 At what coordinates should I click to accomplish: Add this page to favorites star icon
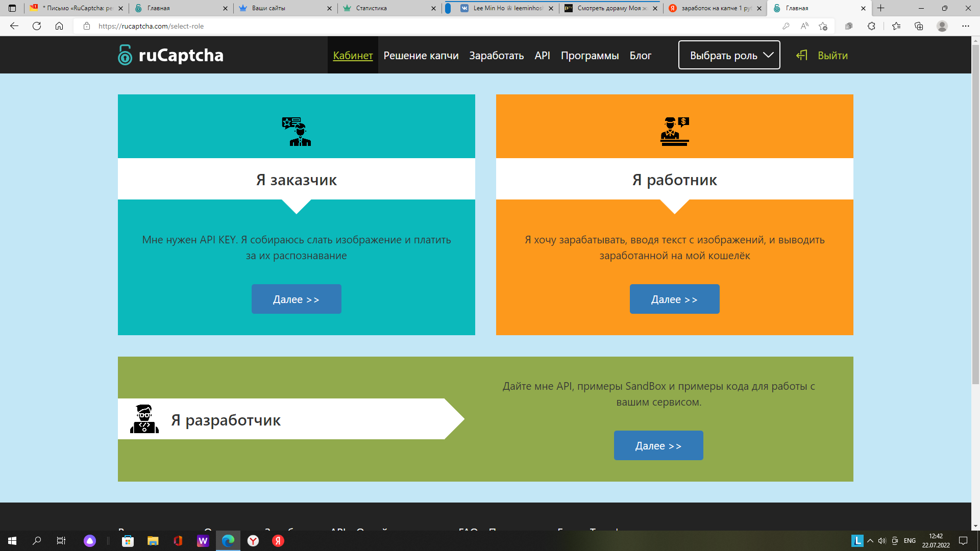tap(823, 26)
